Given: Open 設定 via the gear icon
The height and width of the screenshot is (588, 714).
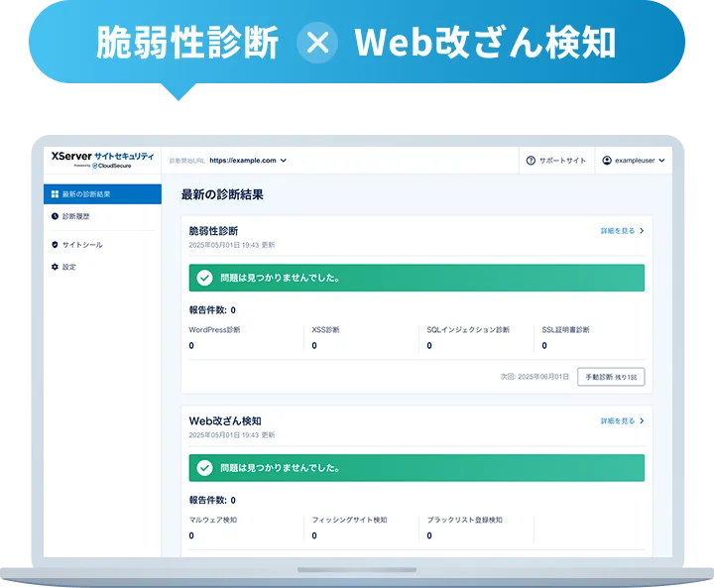Looking at the screenshot, I should click(55, 267).
